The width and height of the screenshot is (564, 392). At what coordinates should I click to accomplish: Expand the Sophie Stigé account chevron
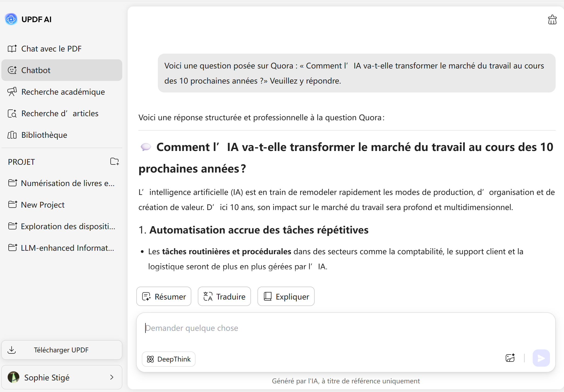coord(112,377)
